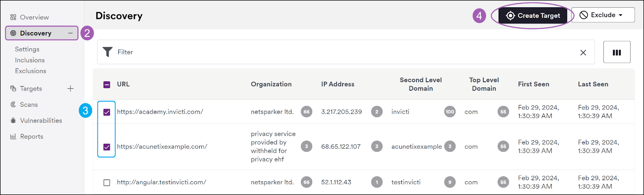Click second level domain acunetixexample
The width and height of the screenshot is (644, 195).
(417, 147)
